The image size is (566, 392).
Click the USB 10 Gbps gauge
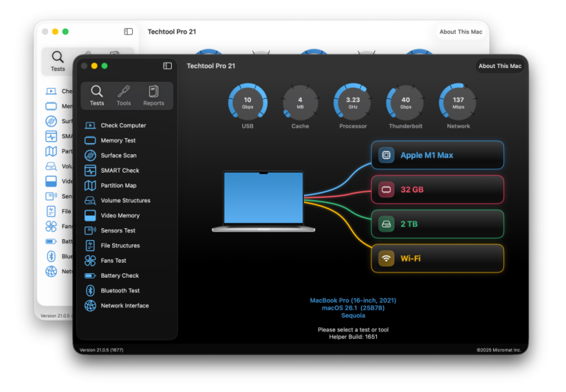click(x=248, y=103)
